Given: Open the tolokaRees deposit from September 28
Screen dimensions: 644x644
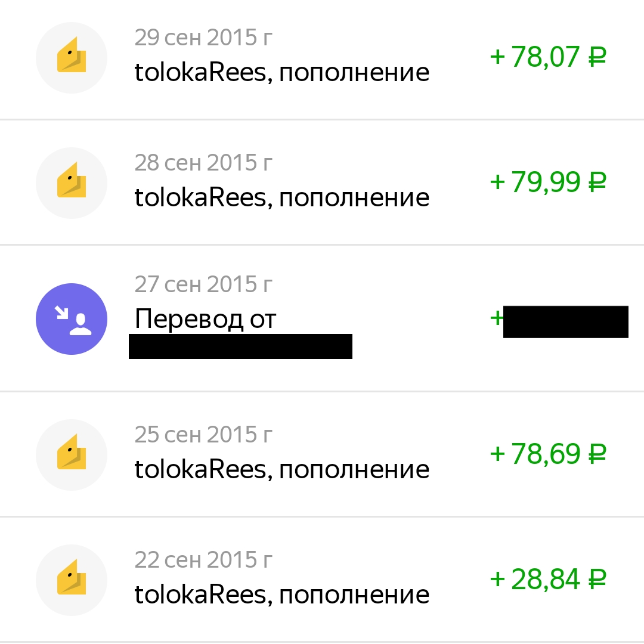Looking at the screenshot, I should (281, 197).
